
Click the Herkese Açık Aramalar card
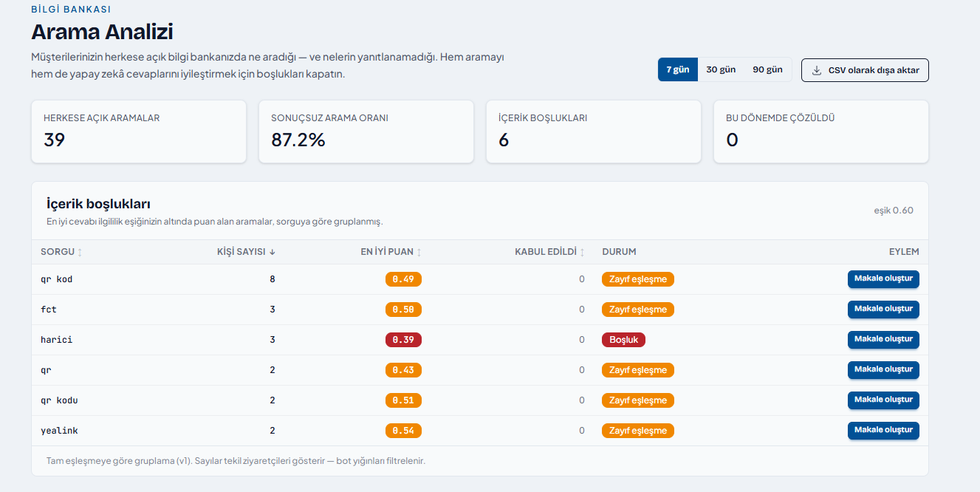tap(139, 131)
